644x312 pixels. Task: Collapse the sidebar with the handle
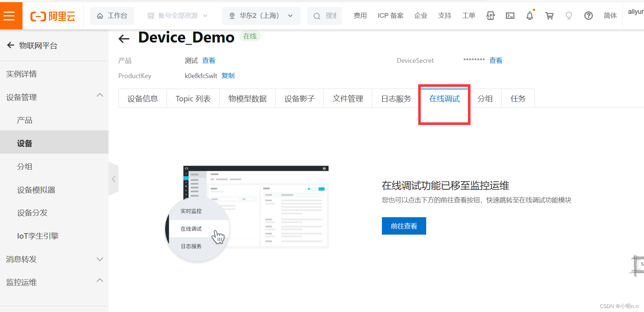click(x=114, y=179)
